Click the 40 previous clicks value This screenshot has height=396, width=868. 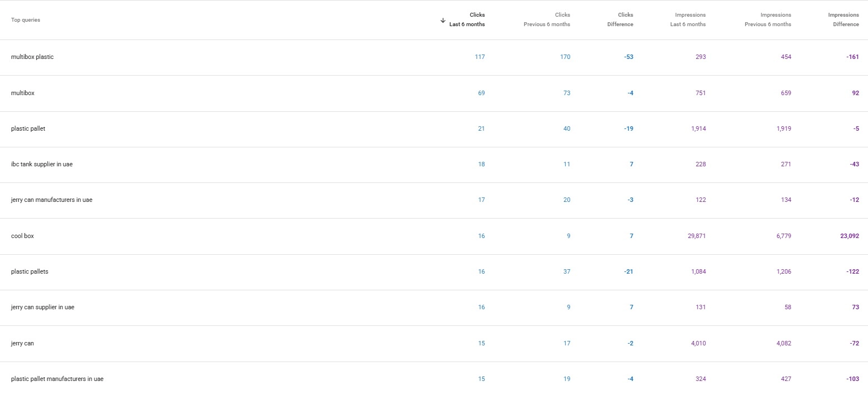tap(567, 128)
